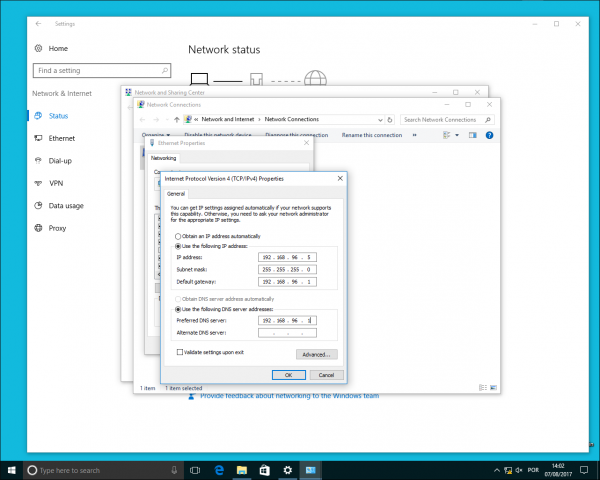Click the Alternate DNS server field
This screenshot has height=480, width=600.
(x=287, y=333)
